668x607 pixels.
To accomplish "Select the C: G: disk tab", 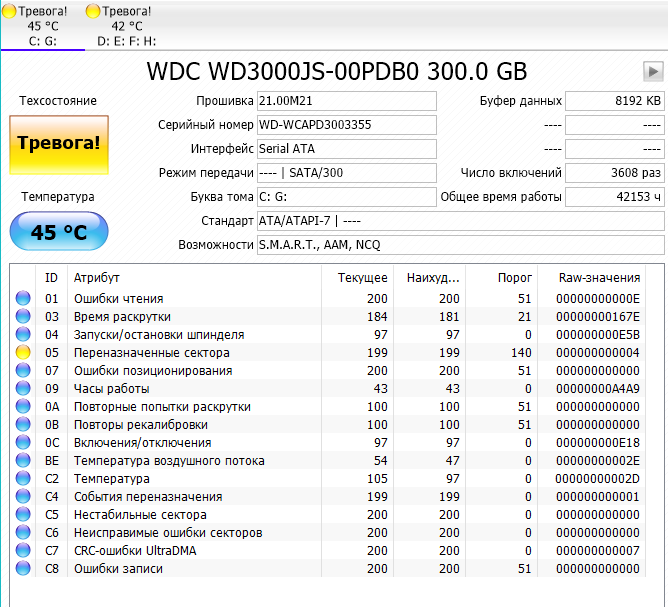I will (43, 26).
